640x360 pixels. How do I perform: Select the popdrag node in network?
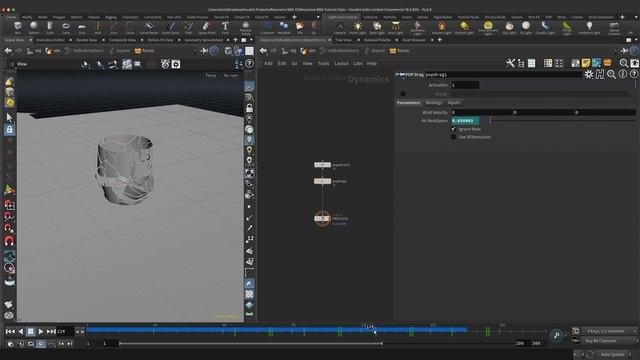[322, 181]
